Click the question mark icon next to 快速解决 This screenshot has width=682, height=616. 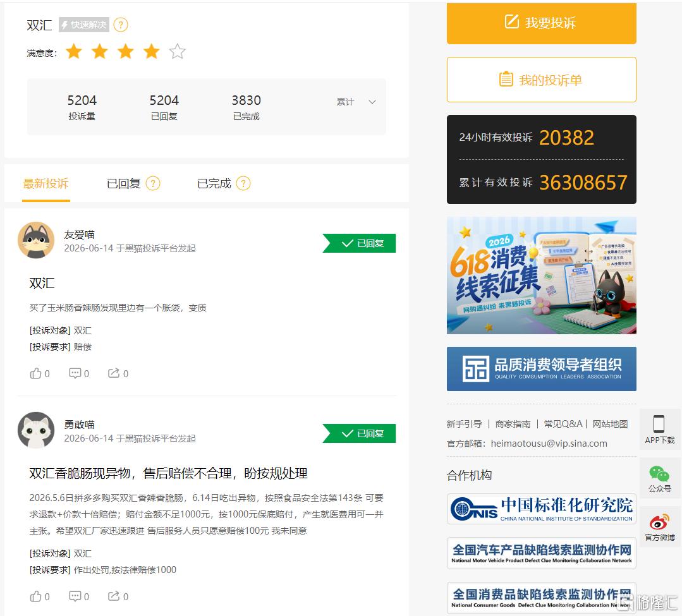(121, 25)
